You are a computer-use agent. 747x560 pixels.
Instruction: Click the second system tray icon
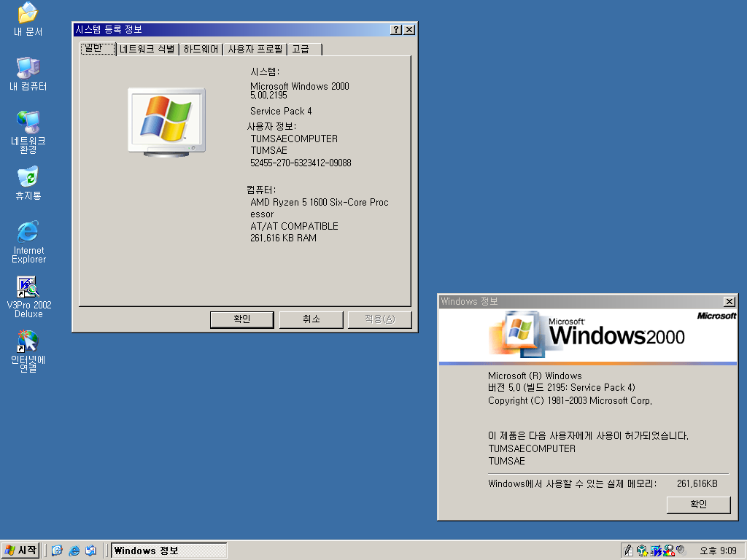click(642, 551)
